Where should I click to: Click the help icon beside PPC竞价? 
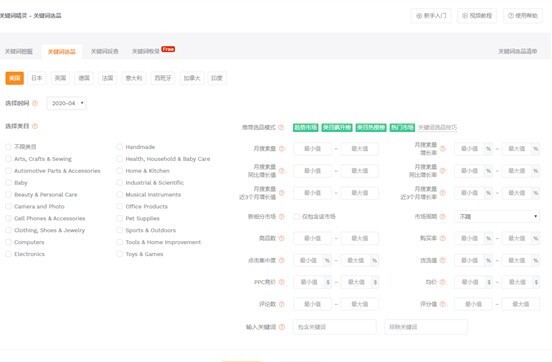click(282, 282)
